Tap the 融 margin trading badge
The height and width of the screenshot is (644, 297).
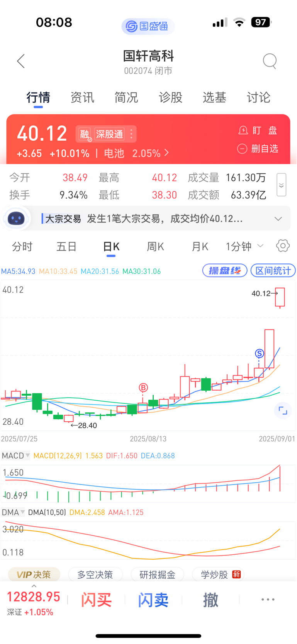click(84, 134)
